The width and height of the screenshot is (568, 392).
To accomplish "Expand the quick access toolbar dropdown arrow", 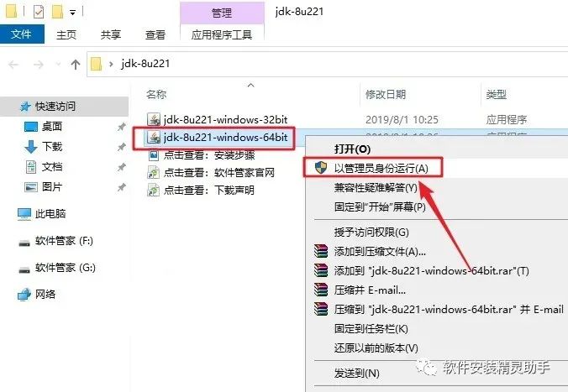I will click(72, 13).
